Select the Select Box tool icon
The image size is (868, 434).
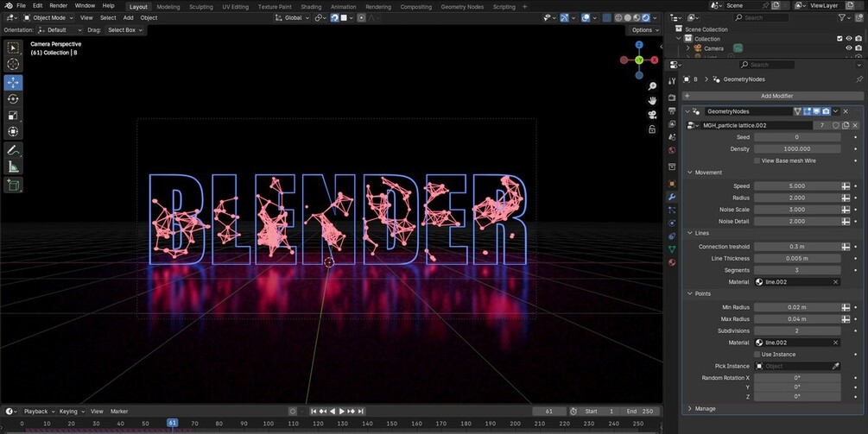pyautogui.click(x=13, y=48)
